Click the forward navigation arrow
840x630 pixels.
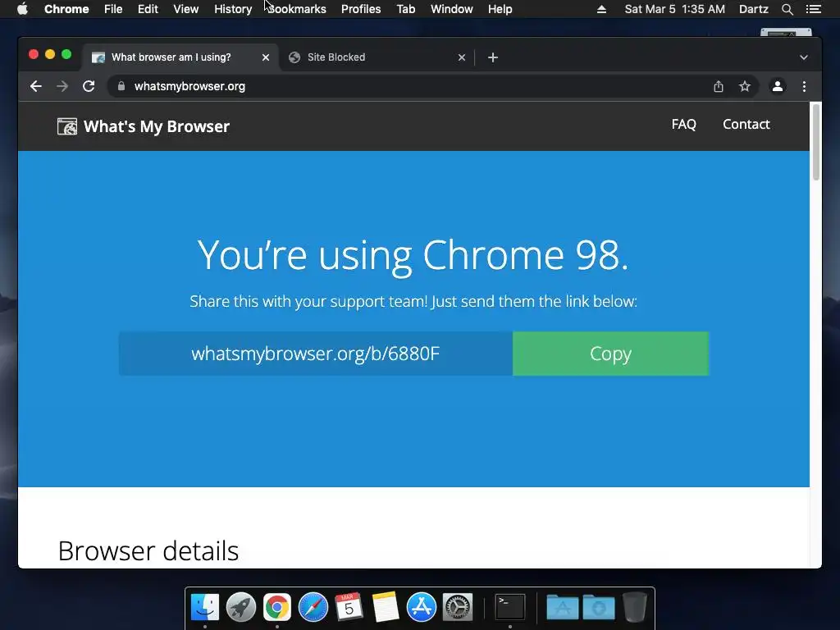point(62,86)
